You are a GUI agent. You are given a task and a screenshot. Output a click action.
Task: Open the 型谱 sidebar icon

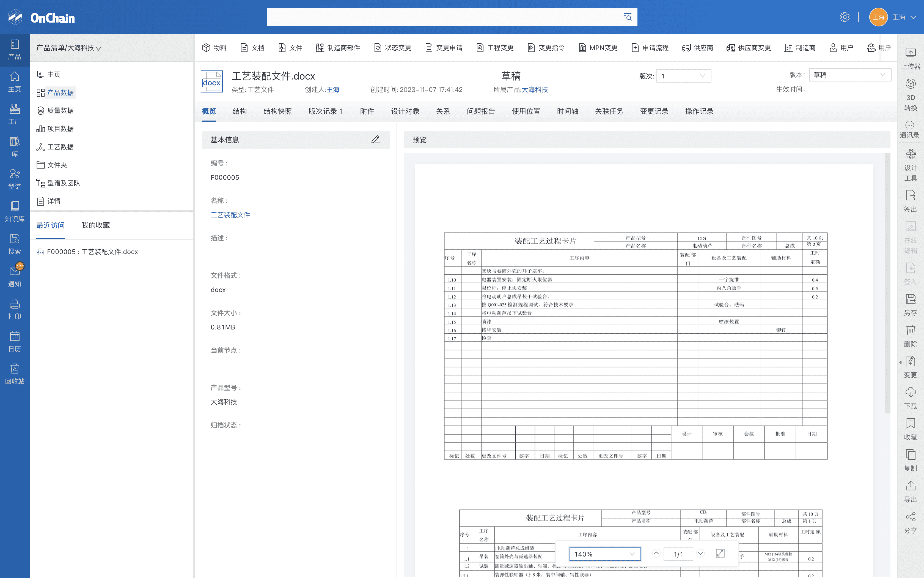click(15, 180)
